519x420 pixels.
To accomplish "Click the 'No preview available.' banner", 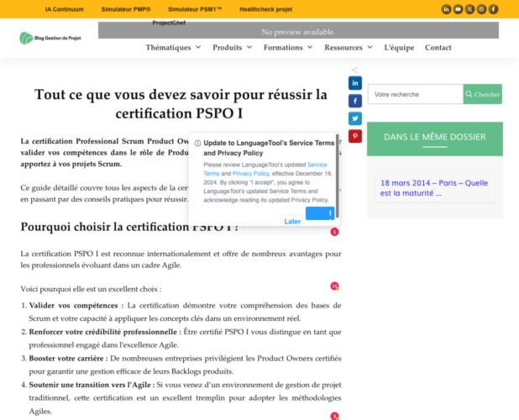I will coord(298,32).
